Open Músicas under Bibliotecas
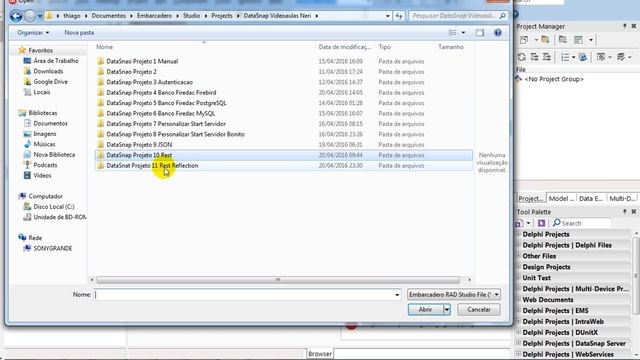Image resolution: width=640 pixels, height=360 pixels. tap(44, 144)
